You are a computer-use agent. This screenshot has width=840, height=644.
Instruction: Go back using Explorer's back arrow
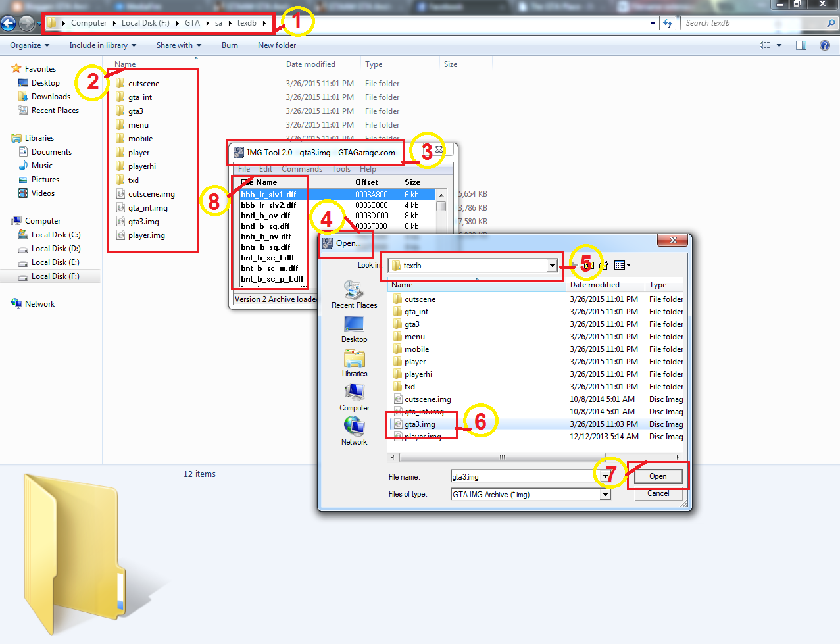[9, 23]
